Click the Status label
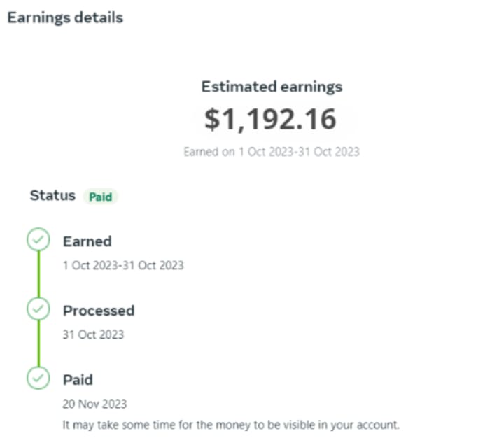Viewport: 504px width, 445px height. pyautogui.click(x=52, y=195)
